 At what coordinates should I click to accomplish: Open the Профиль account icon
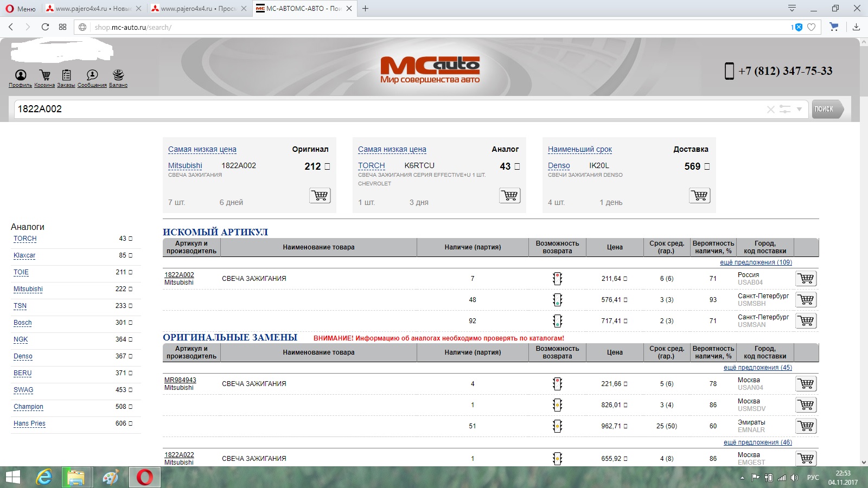click(21, 75)
